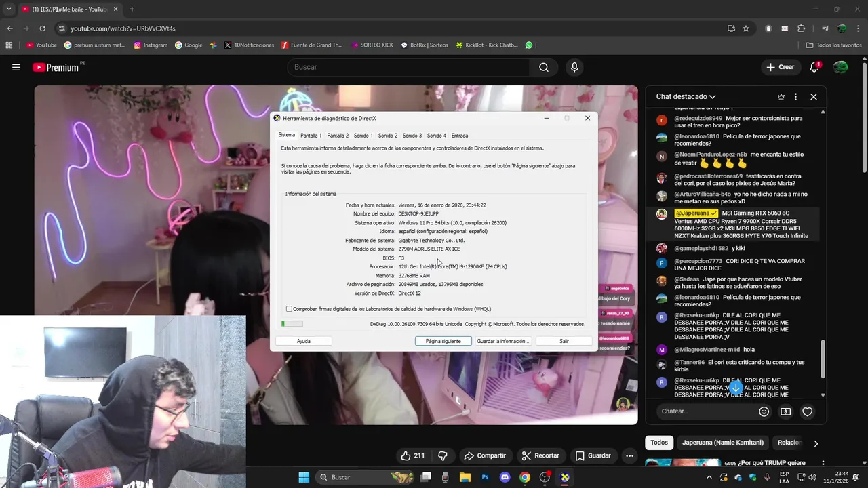Open File Explorer from the taskbar

click(465, 477)
